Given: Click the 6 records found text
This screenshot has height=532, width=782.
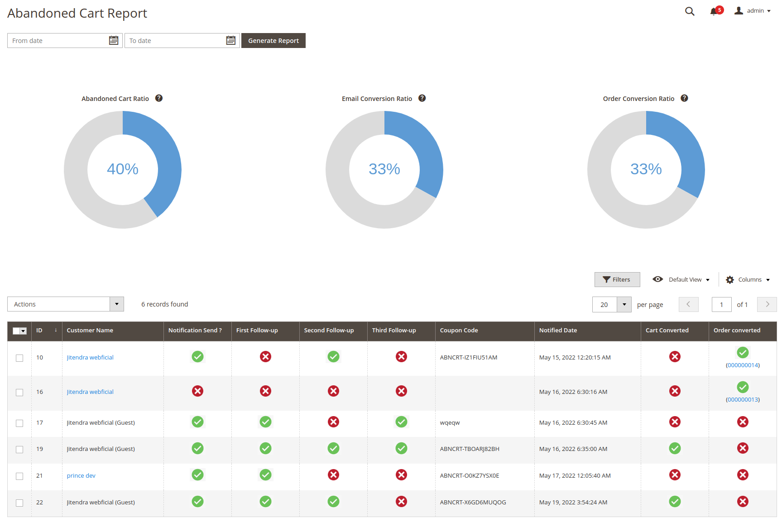Looking at the screenshot, I should (164, 304).
